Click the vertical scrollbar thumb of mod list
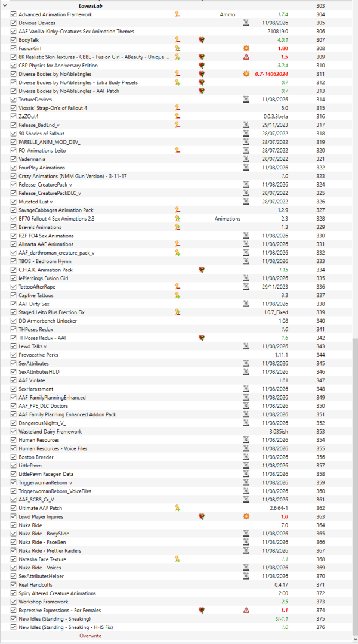This screenshot has width=358, height=644. [x=355, y=486]
